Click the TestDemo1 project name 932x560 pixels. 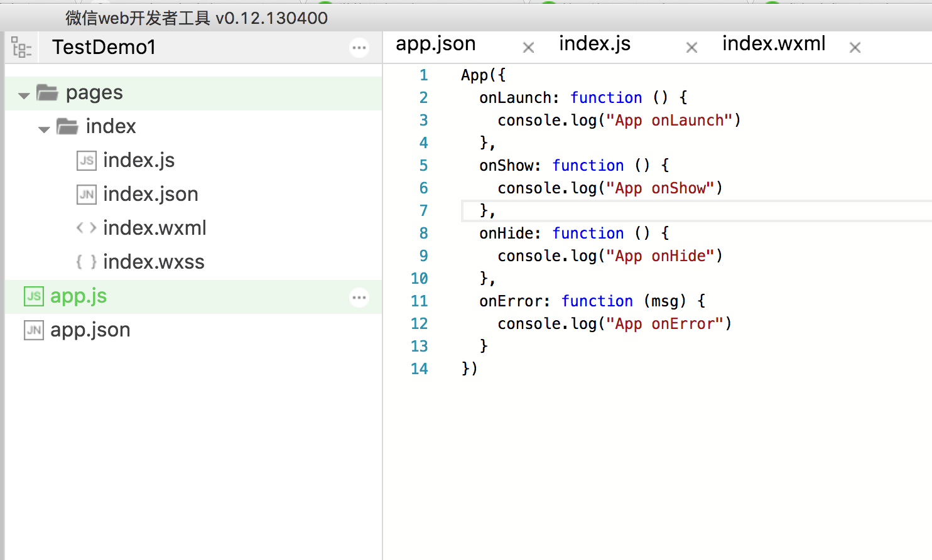click(x=104, y=47)
